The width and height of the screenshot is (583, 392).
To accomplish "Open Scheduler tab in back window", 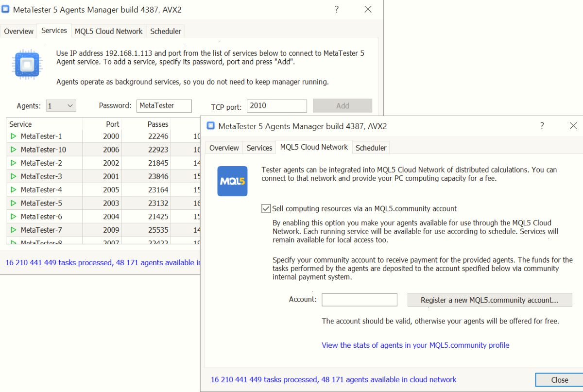I will [x=166, y=31].
